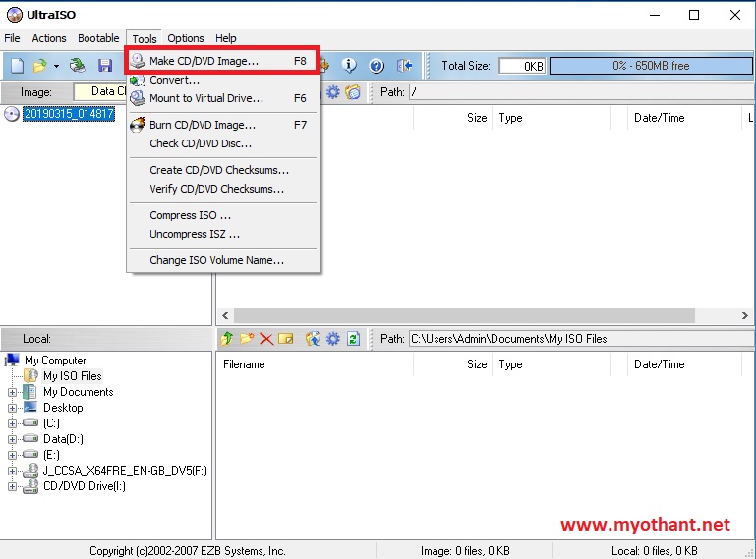The width and height of the screenshot is (756, 559).
Task: Expand the (C:) drive node
Action: (12, 424)
